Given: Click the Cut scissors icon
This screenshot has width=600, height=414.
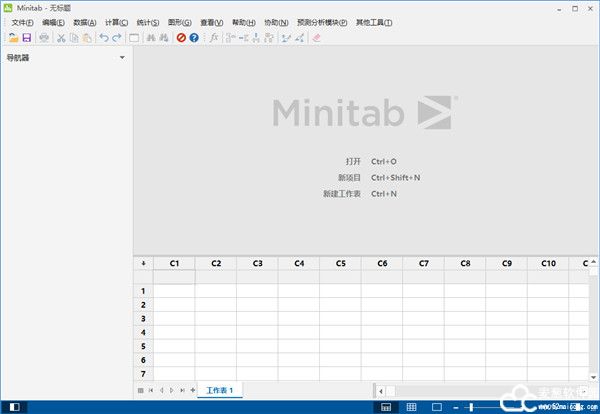Looking at the screenshot, I should 61,37.
